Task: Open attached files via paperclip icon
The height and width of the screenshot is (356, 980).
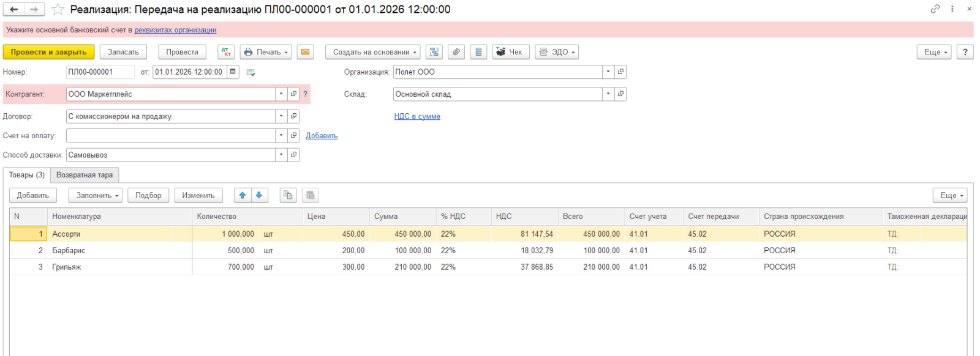Action: 456,52
